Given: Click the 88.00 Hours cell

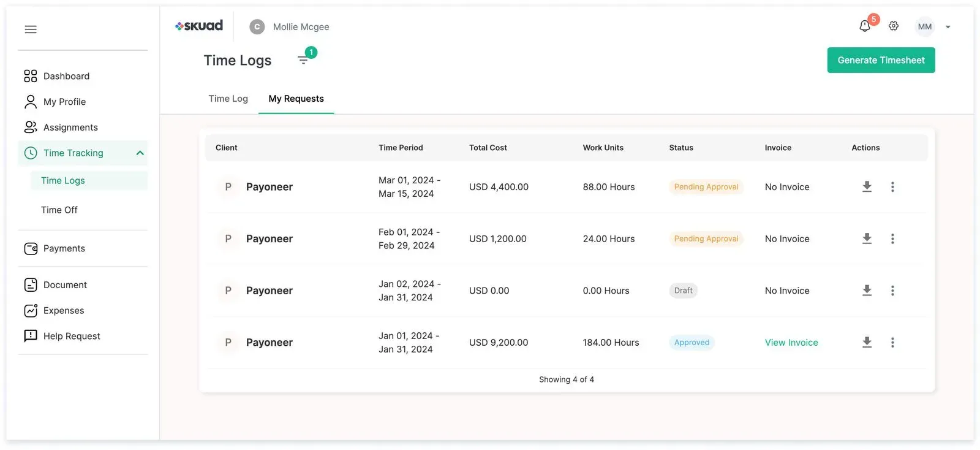Looking at the screenshot, I should (609, 187).
